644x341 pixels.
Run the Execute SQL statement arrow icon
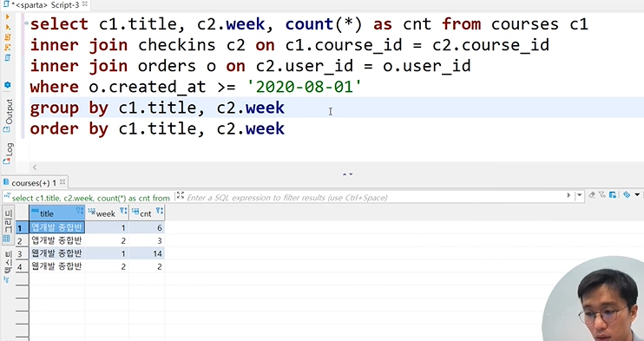tap(8, 16)
